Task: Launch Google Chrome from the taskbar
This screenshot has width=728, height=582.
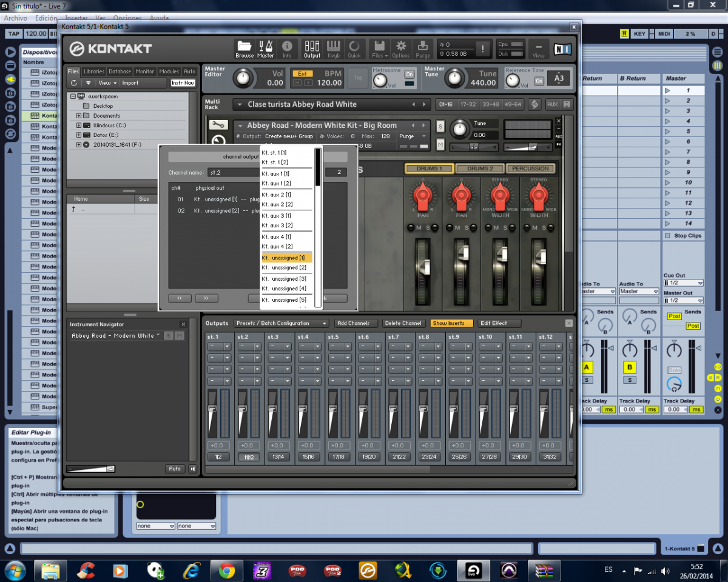Action: click(227, 570)
